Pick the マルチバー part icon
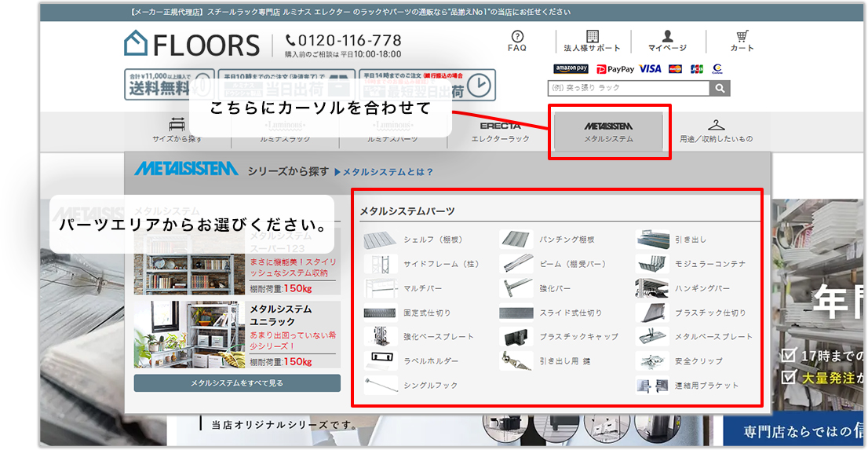 point(381,288)
